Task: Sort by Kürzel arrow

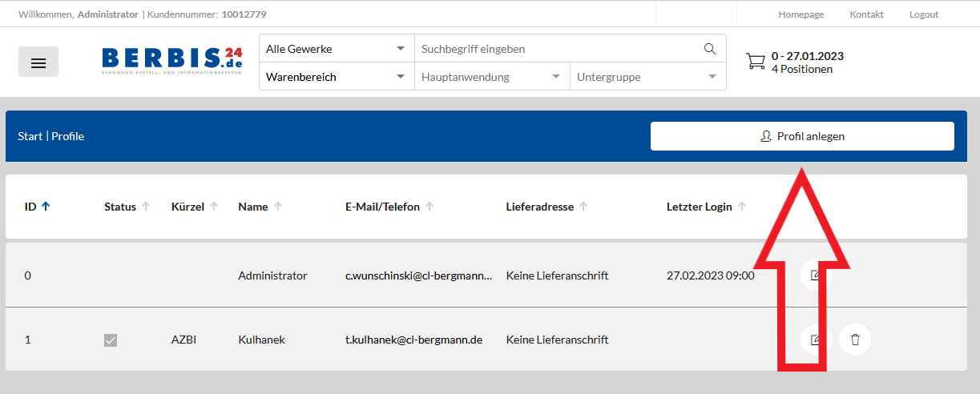Action: [x=214, y=207]
